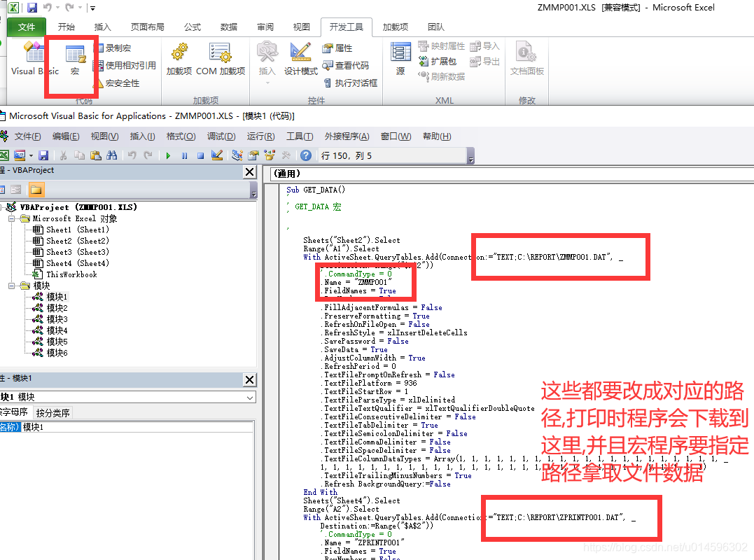Open Properties window icon in VBA toolbar
This screenshot has height=560, width=754.
pos(253,155)
